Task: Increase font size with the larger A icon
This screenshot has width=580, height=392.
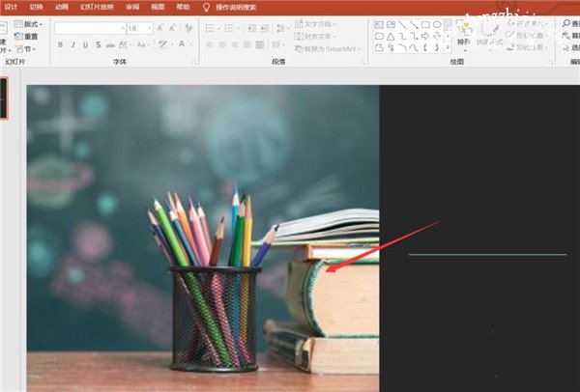Action: 159,28
